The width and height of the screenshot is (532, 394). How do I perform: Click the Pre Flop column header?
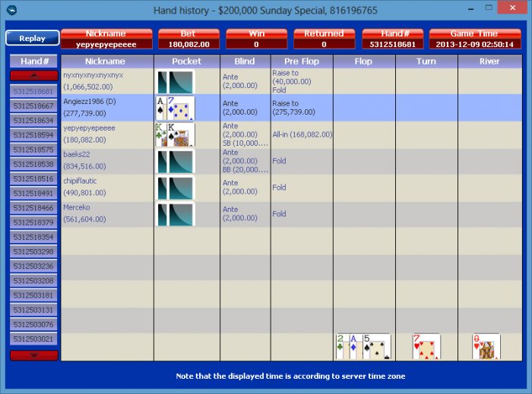pos(302,61)
